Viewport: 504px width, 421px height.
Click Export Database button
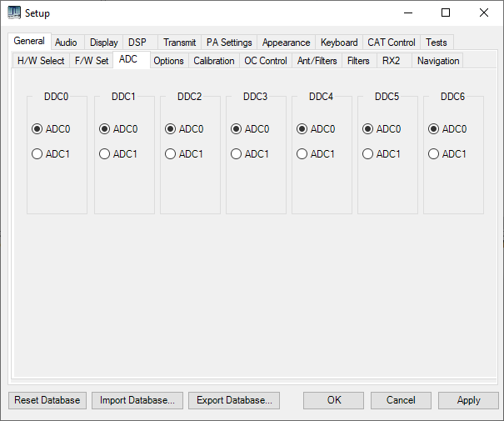coord(234,400)
